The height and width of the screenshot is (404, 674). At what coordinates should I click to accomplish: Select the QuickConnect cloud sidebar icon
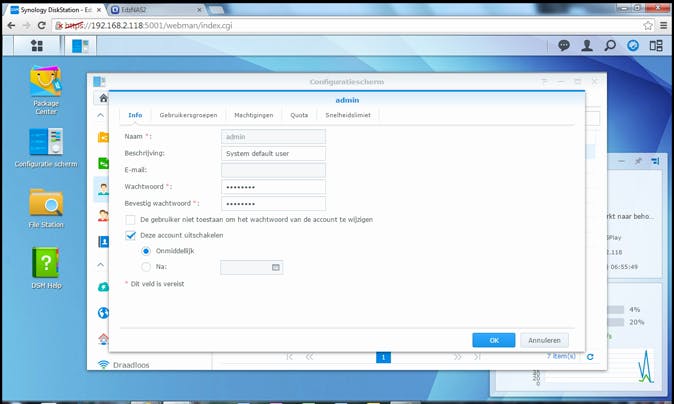(103, 287)
